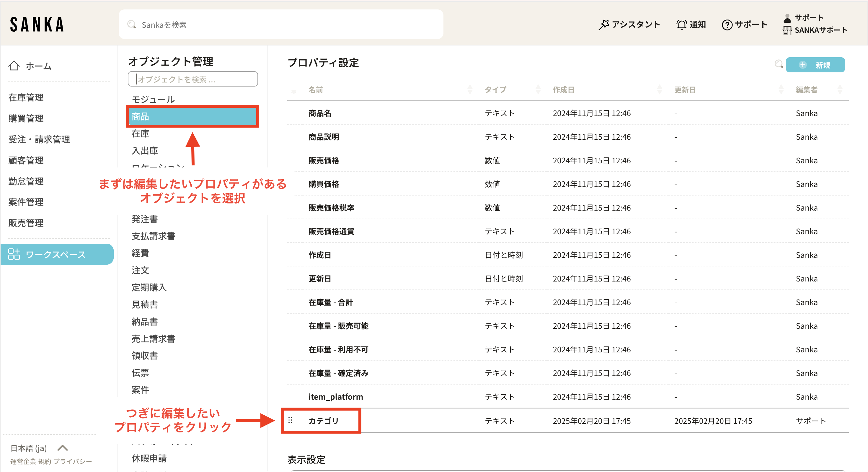Sort by 作成日 column arrows
This screenshot has width=868, height=472.
pyautogui.click(x=660, y=90)
